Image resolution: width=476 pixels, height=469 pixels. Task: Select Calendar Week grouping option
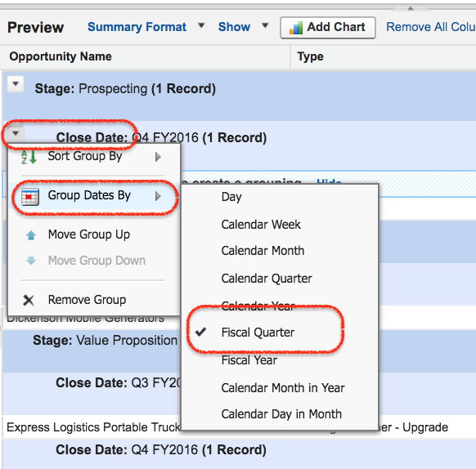pyautogui.click(x=261, y=225)
